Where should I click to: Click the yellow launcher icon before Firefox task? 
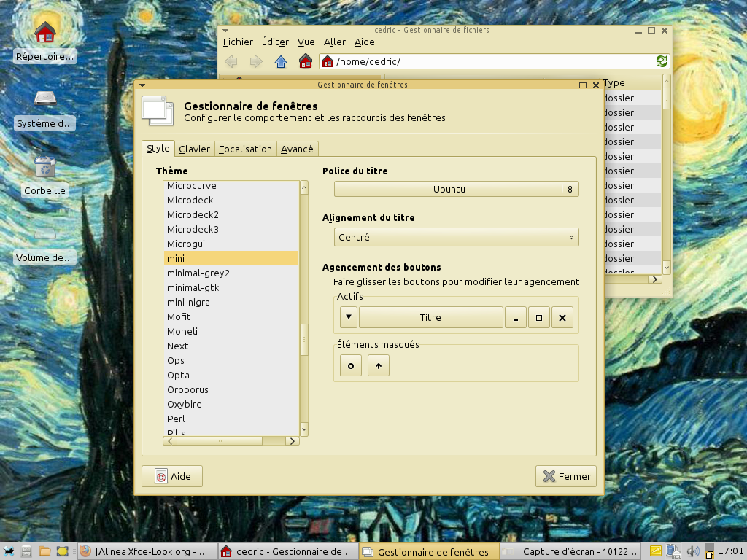coord(63,552)
